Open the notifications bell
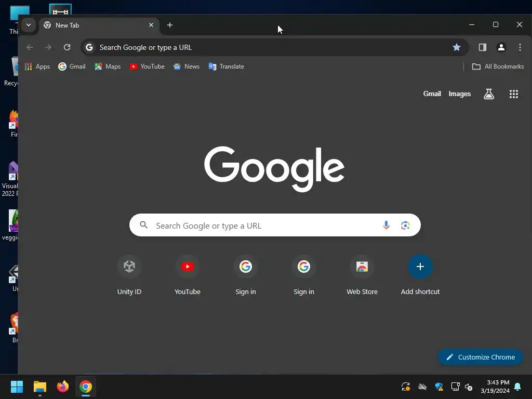This screenshot has height=399, width=532. click(518, 387)
